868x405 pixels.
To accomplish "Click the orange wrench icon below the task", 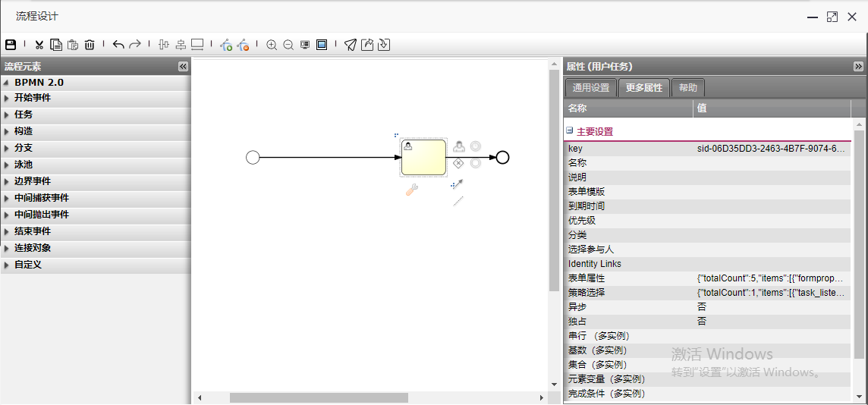I will point(412,190).
